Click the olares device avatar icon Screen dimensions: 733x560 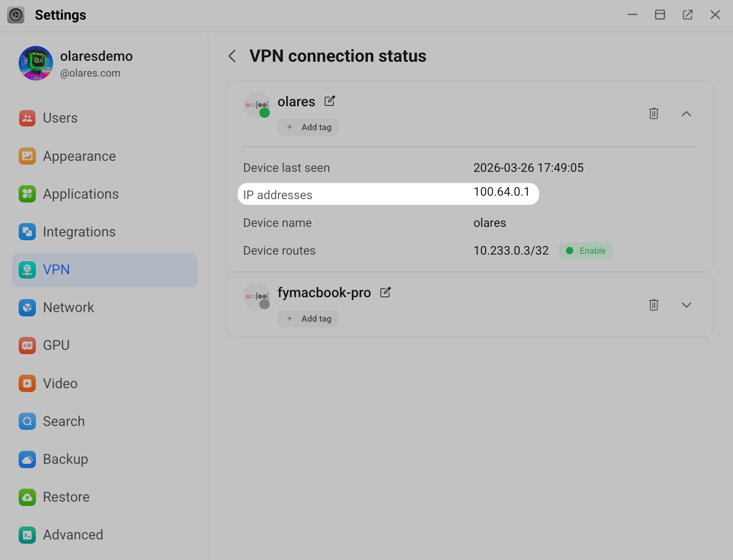click(257, 105)
